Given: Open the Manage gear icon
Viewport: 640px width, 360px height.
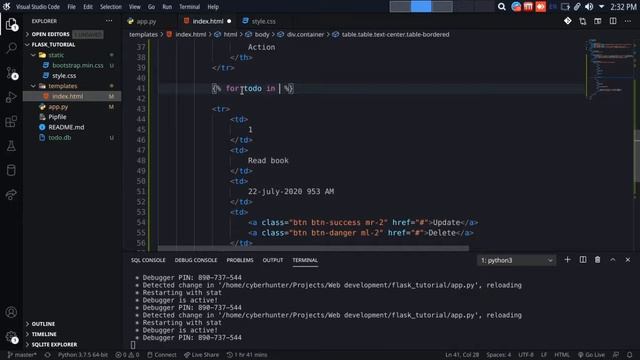Looking at the screenshot, I should click(x=11, y=337).
